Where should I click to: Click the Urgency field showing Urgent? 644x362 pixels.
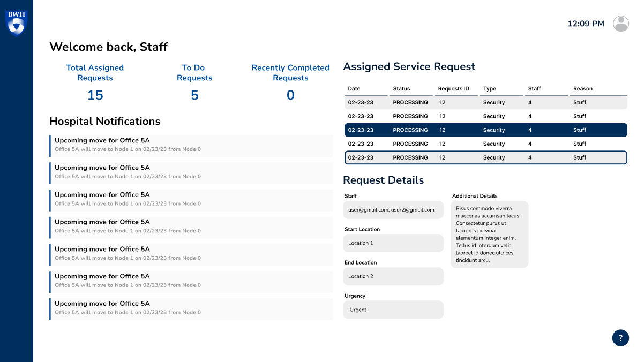(393, 310)
